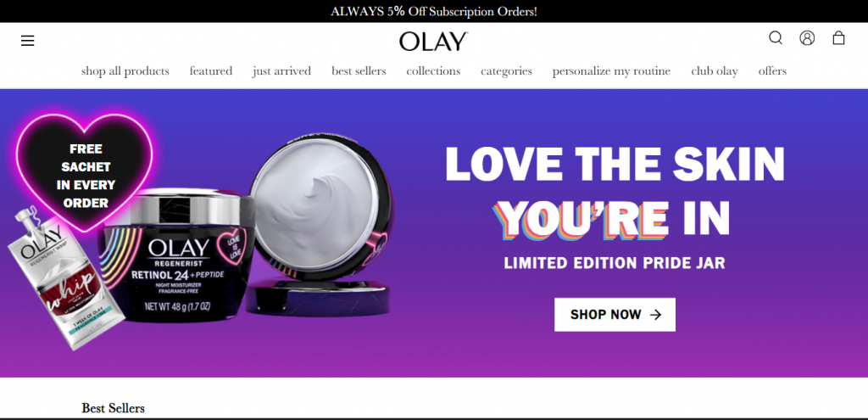This screenshot has width=868, height=420.
Task: Click the Free Sachet heart badge
Action: [x=85, y=173]
